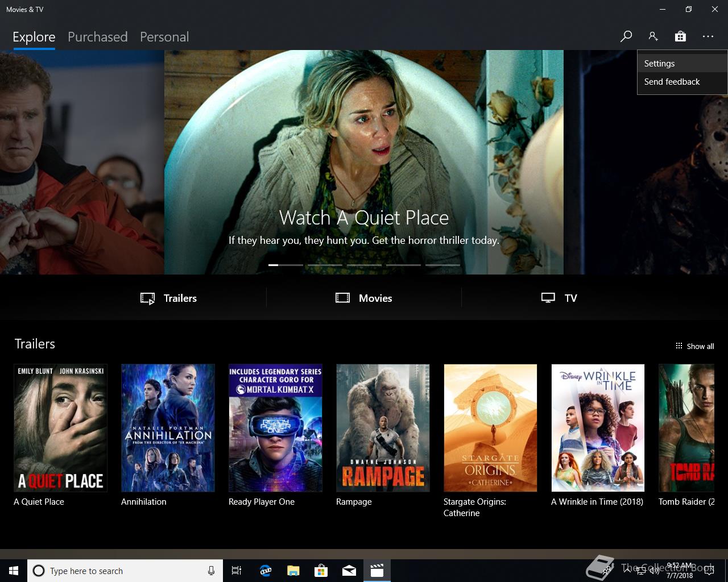Open the Movies category button
This screenshot has height=582, width=728.
pyautogui.click(x=364, y=298)
